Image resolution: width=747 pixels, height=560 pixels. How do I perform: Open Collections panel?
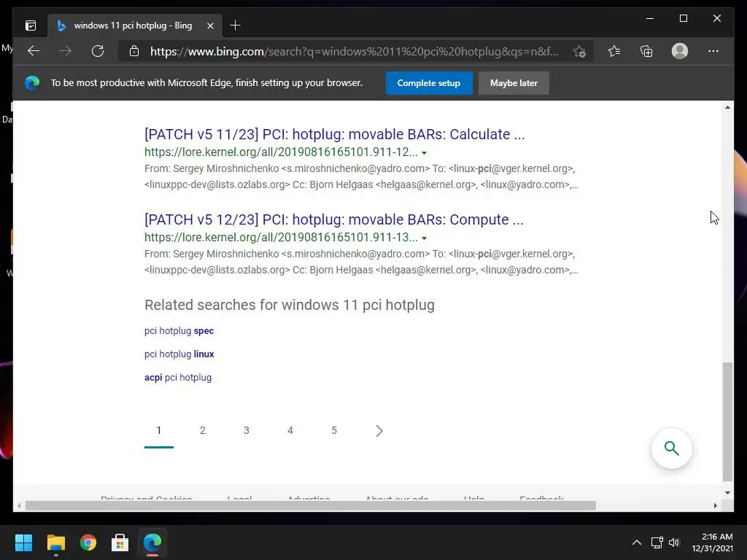pyautogui.click(x=646, y=51)
